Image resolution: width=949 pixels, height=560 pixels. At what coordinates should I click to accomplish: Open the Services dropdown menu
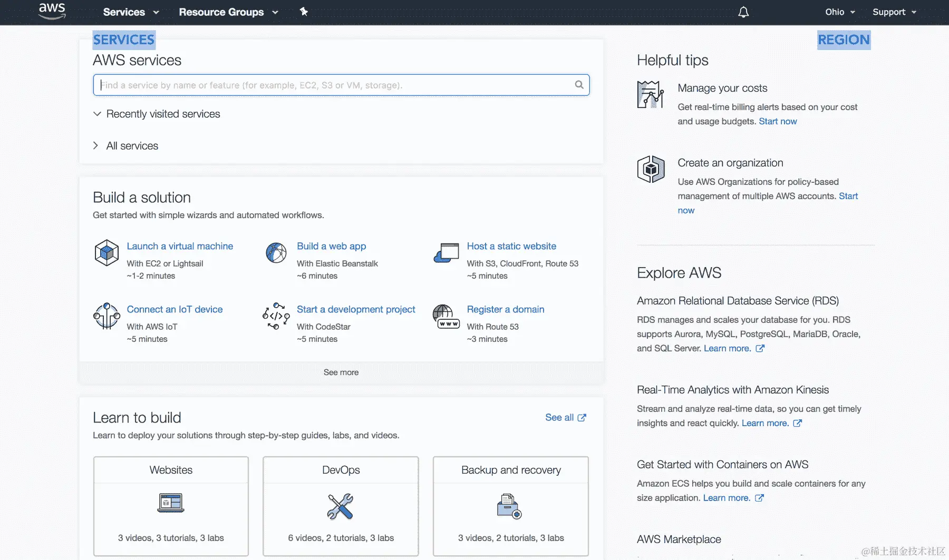(131, 12)
